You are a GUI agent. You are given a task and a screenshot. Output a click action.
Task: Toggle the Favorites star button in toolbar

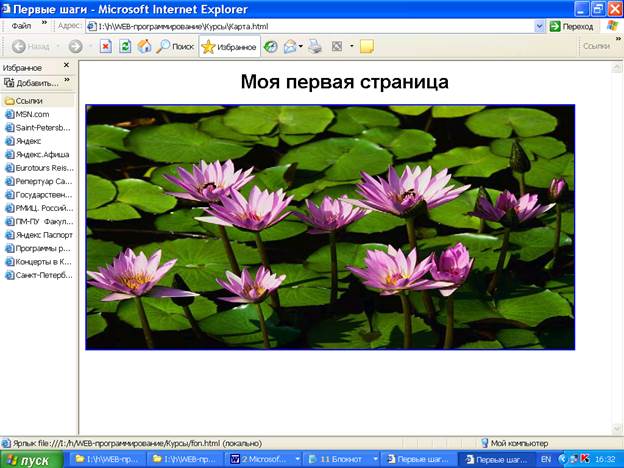[230, 47]
